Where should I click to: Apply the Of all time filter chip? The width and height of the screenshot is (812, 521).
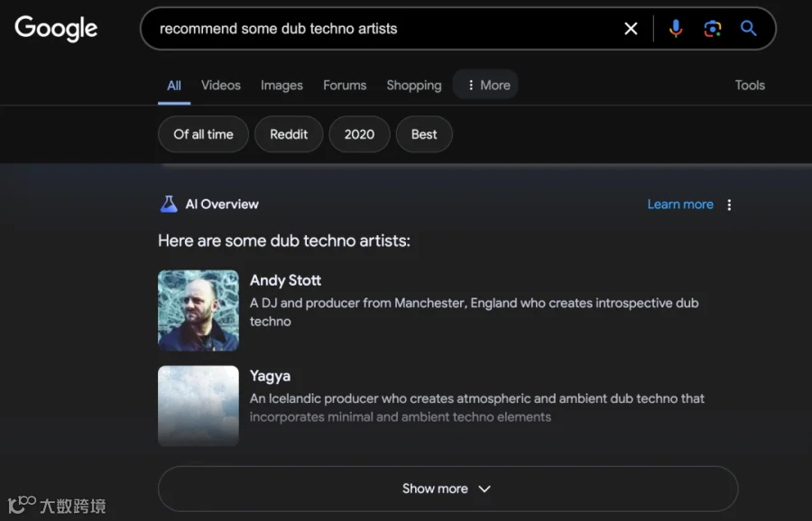[x=204, y=134]
